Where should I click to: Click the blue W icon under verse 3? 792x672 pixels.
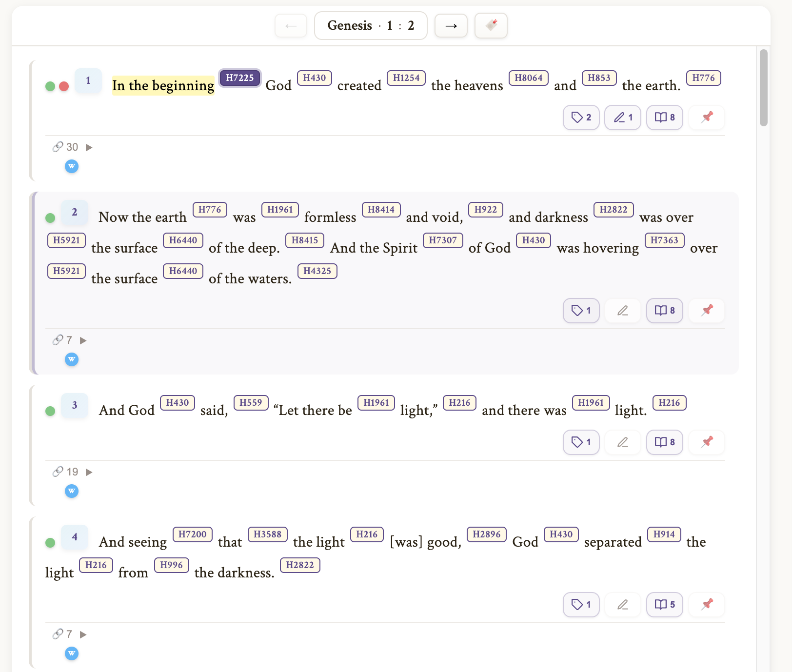[x=72, y=492]
